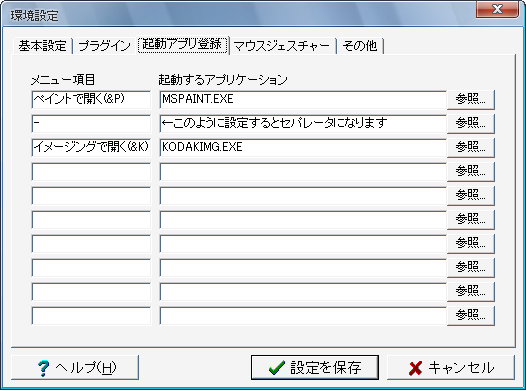Click 参照 button beside MSPAINT.EXE
Screen dimensions: 526x390
[471, 99]
